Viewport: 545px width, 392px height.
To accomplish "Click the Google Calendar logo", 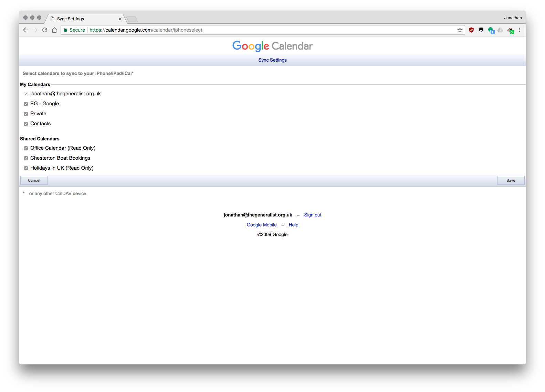I will [x=272, y=46].
